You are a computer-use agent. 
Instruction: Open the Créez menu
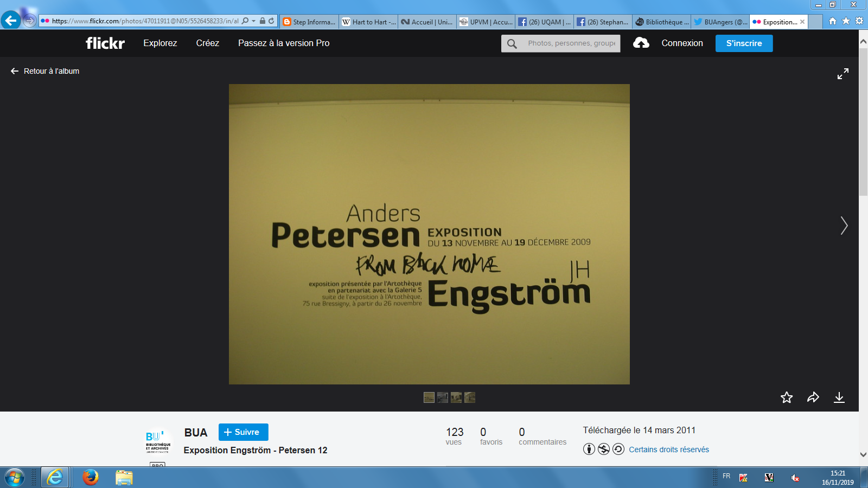(x=208, y=43)
